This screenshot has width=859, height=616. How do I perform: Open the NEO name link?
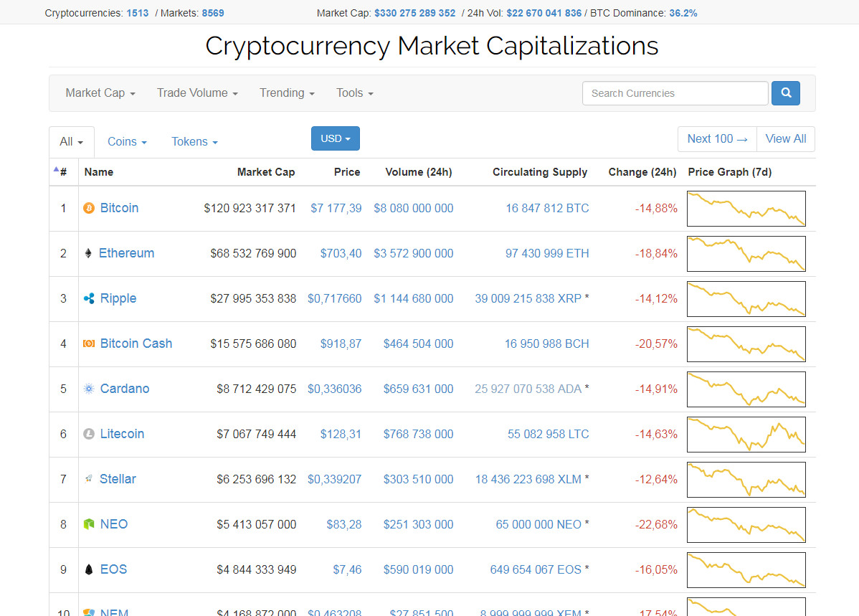[114, 524]
